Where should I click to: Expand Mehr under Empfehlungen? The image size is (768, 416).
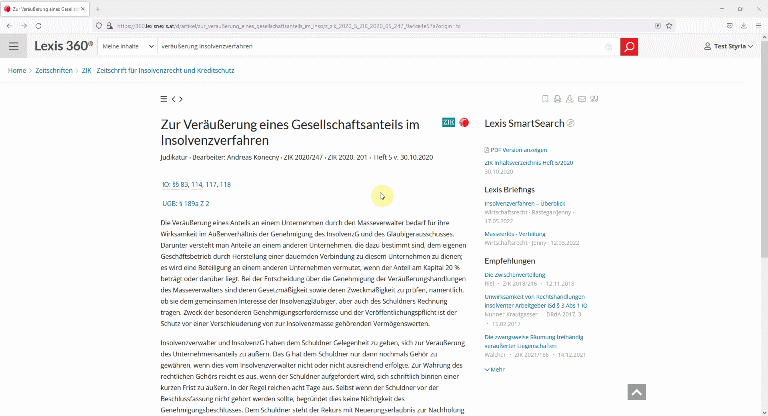point(495,369)
